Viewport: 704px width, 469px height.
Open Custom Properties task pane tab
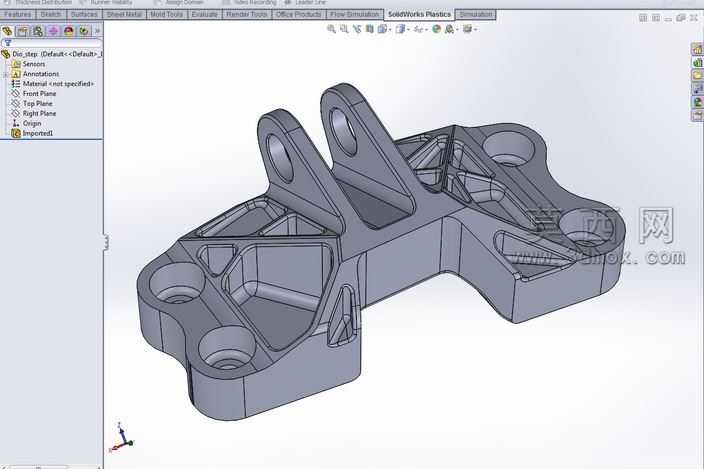[697, 115]
